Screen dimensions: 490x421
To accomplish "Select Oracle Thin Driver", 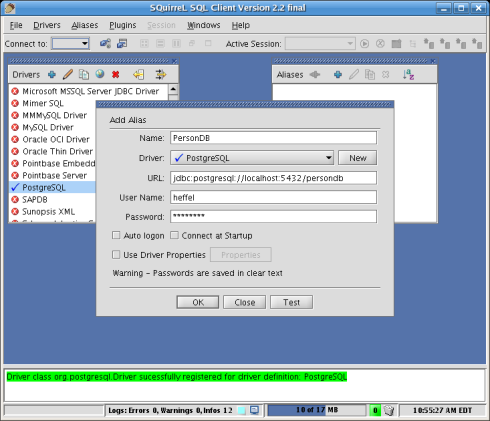I will coord(53,151).
